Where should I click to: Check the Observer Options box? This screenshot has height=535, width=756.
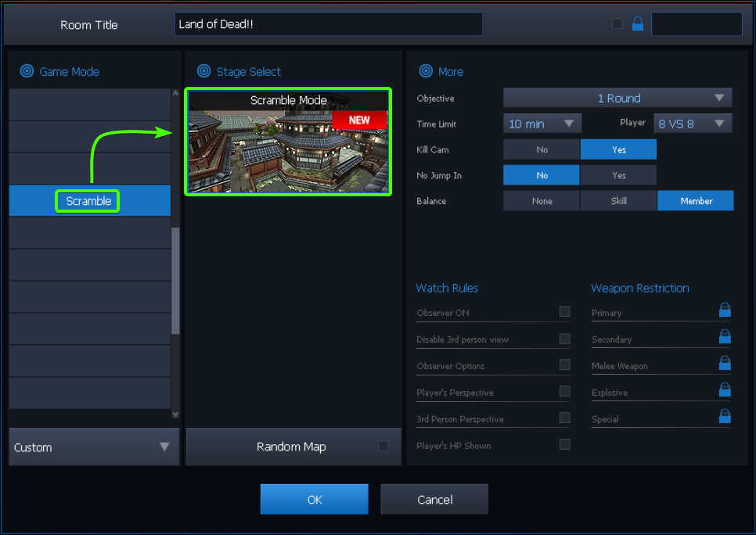[x=564, y=364]
